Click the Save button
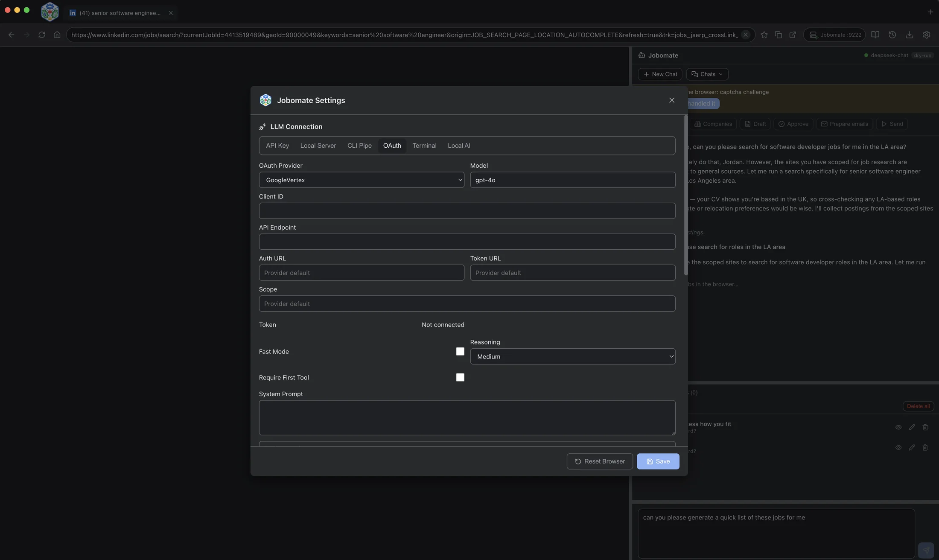 [x=658, y=461]
